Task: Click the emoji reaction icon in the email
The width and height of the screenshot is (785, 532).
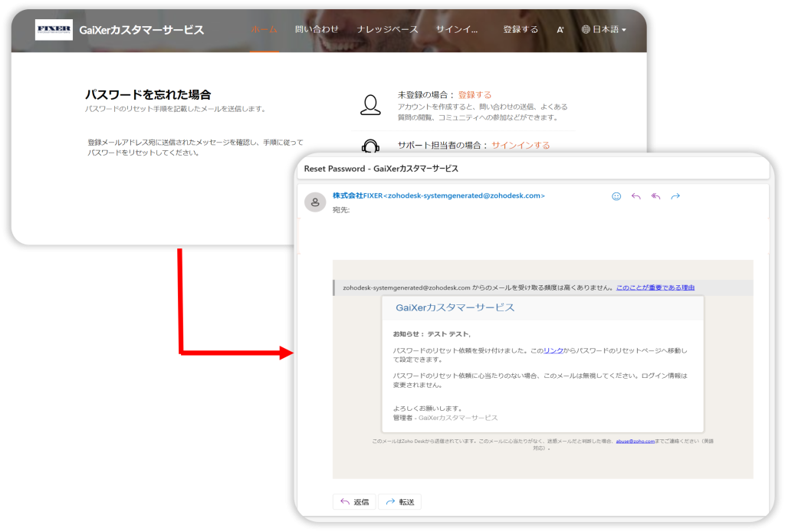Action: click(616, 196)
